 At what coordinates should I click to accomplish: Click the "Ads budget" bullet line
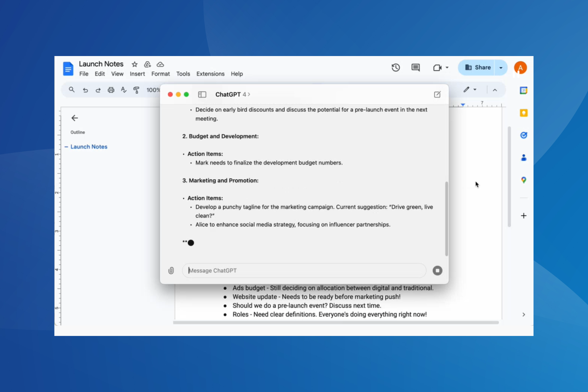333,288
